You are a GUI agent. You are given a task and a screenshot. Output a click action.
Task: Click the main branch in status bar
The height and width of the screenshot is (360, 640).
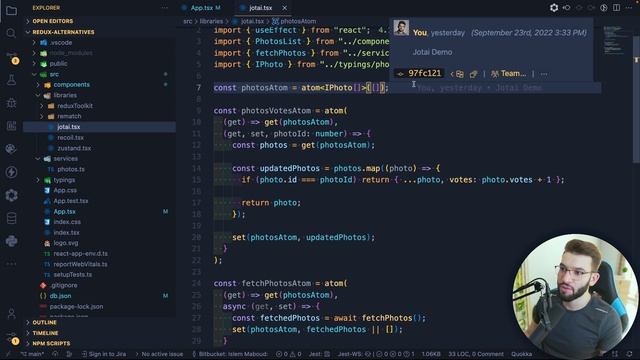[x=32, y=354]
